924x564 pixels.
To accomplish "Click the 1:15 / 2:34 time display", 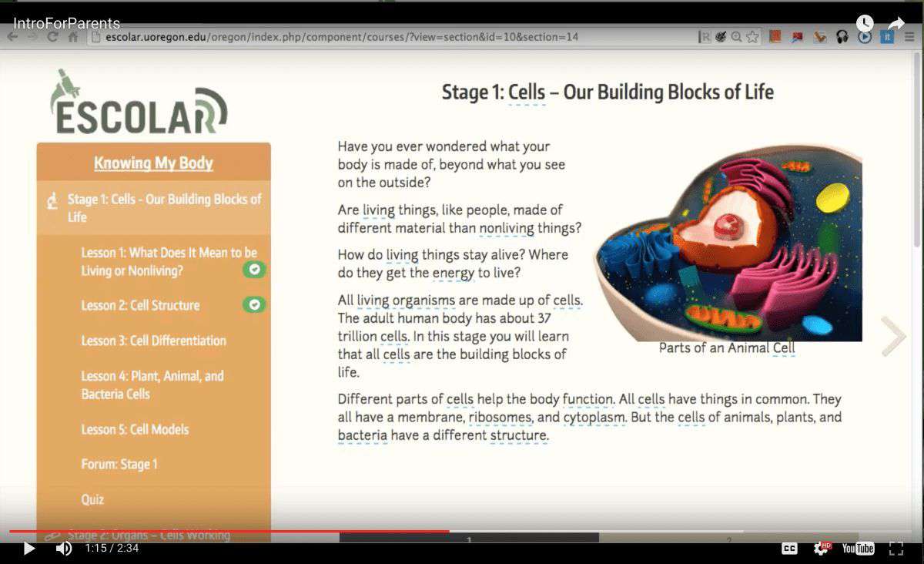I will coord(112,548).
